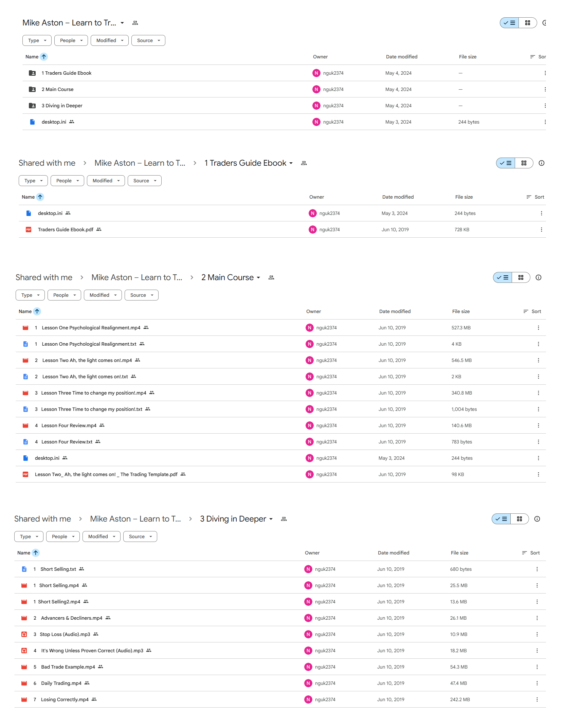Open Source filter in Traders Guide Ebook panel
Viewport: 565px width, 728px height.
[x=145, y=181]
